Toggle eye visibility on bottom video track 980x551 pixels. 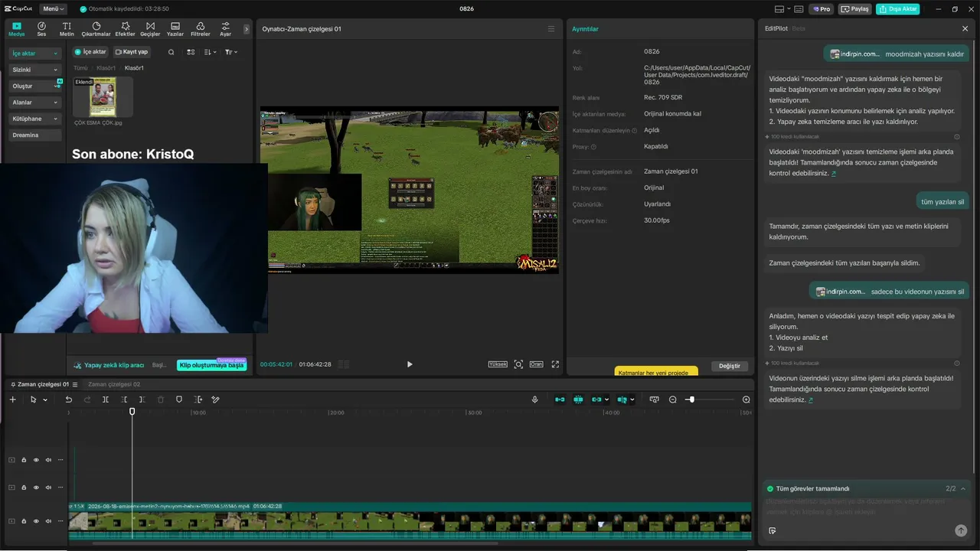point(36,521)
